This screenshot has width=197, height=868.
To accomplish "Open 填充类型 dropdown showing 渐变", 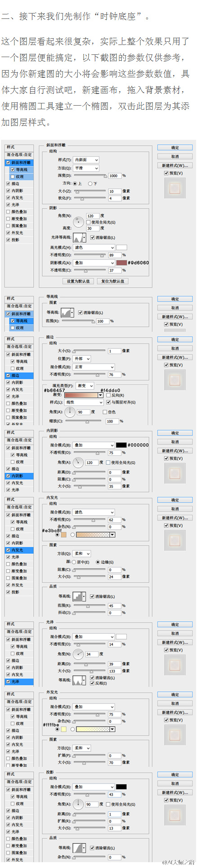I will coord(85,386).
